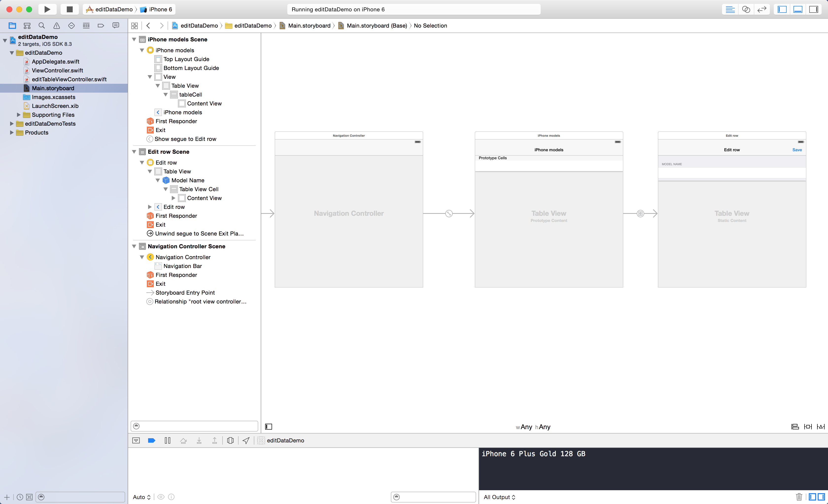Go back in editor history
Image resolution: width=828 pixels, height=504 pixels.
tap(148, 26)
